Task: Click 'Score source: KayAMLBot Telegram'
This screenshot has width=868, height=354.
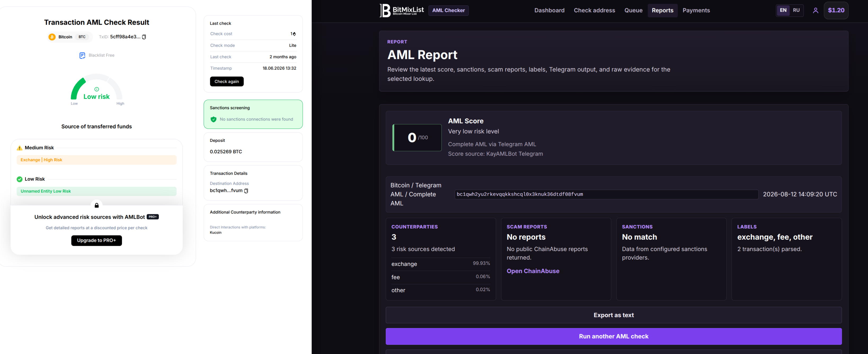Action: click(495, 154)
